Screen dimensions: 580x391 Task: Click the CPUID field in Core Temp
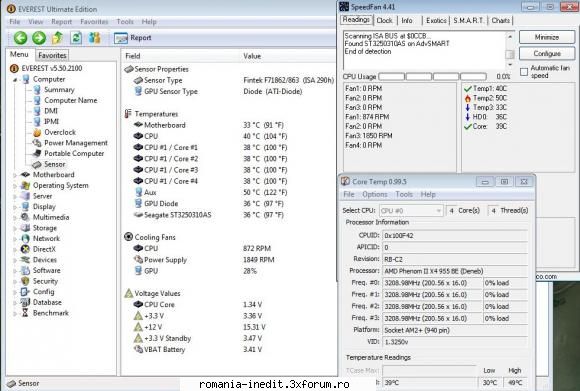click(455, 236)
